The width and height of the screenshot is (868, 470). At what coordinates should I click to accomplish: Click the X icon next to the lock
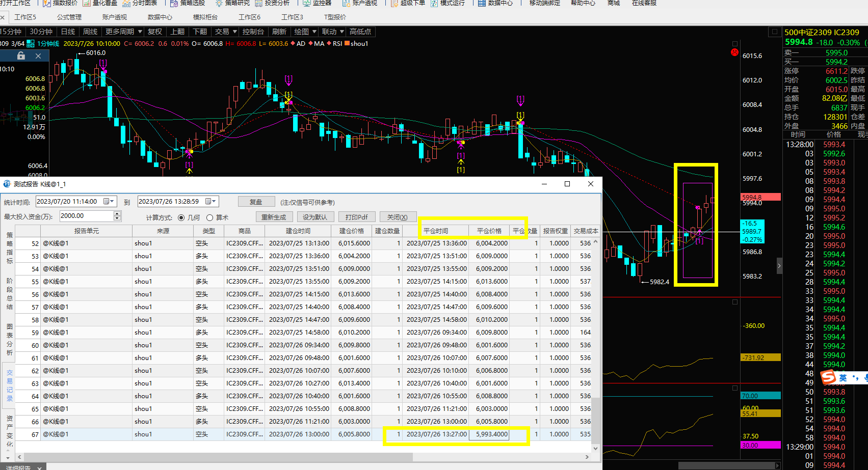point(38,56)
